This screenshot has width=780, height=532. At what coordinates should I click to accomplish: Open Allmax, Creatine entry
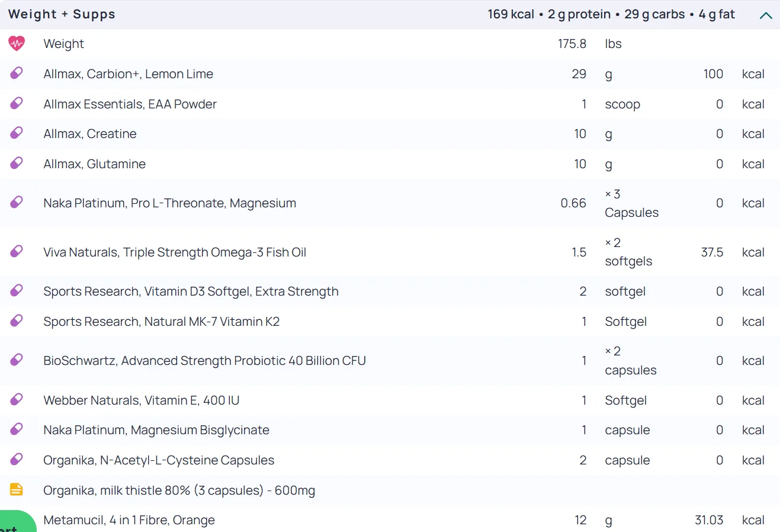point(89,134)
